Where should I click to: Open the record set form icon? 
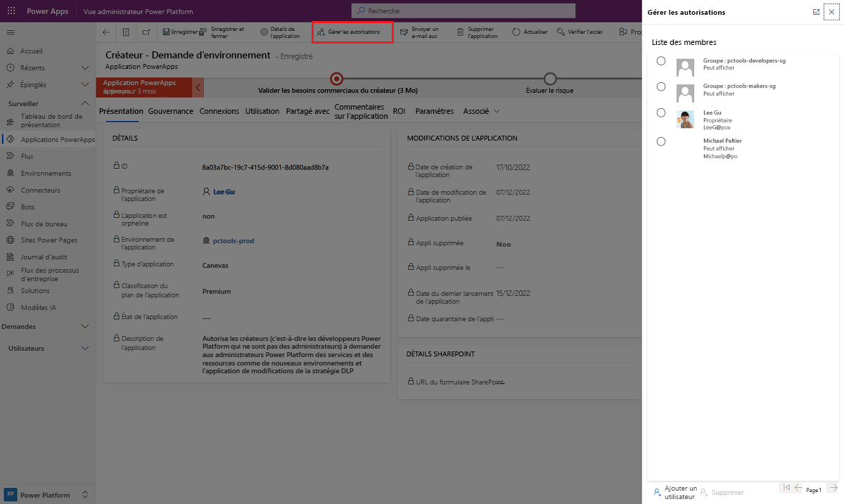(126, 32)
